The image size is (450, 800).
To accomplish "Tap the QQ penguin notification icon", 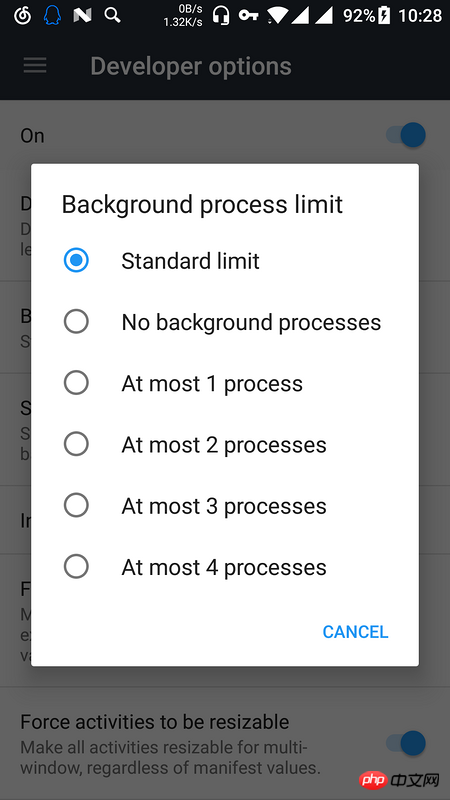I will pos(52,15).
